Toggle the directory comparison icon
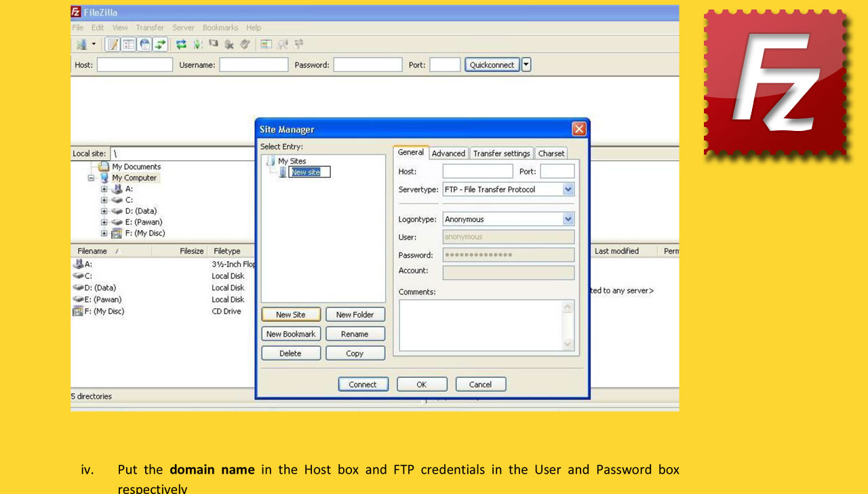This screenshot has height=494, width=868. (282, 45)
